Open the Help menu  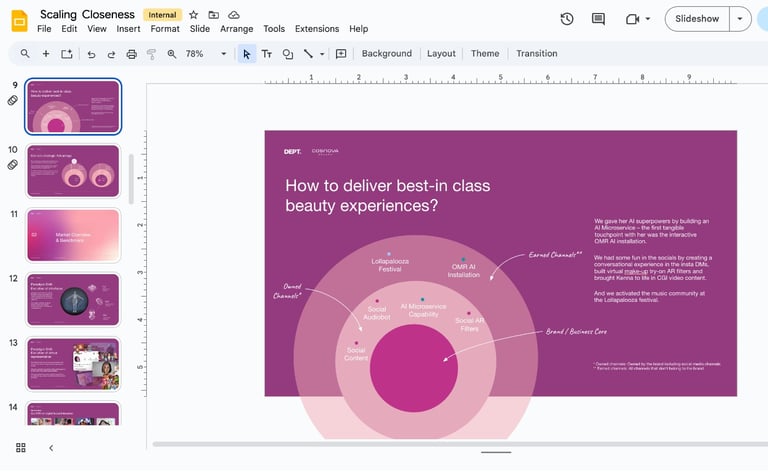[359, 29]
